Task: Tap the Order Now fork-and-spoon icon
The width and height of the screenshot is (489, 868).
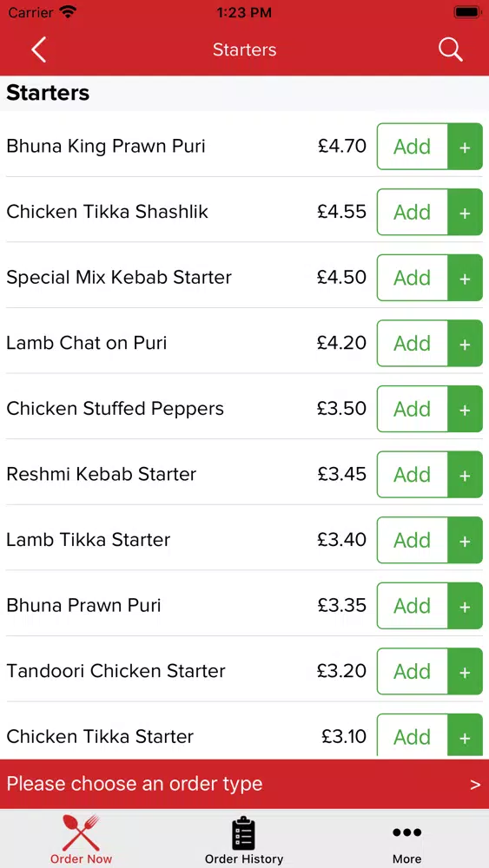Action: tap(81, 832)
